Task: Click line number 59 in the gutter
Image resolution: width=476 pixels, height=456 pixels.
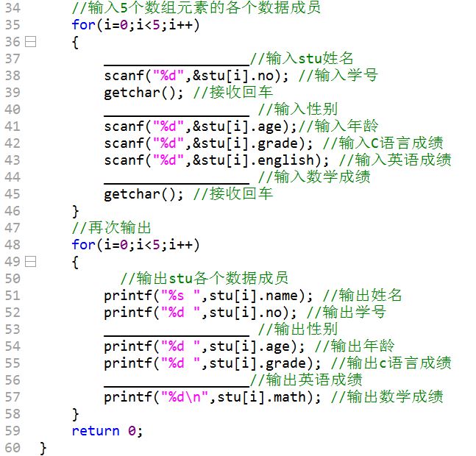Action: pyautogui.click(x=13, y=431)
